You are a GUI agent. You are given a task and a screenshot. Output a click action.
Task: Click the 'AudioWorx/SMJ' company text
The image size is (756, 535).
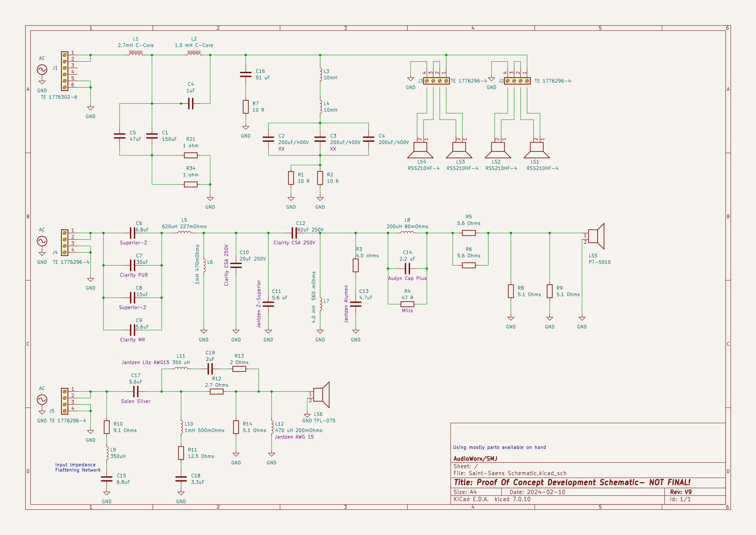pos(476,459)
